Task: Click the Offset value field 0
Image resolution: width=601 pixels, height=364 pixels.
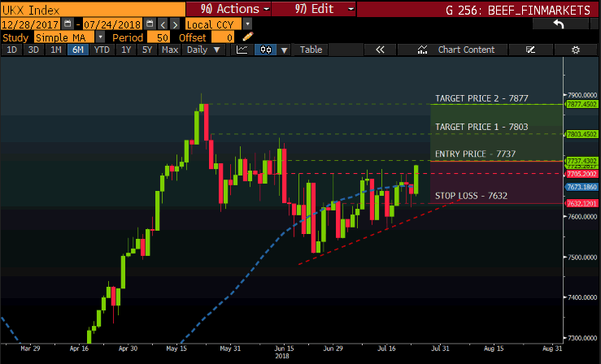Action: [x=223, y=37]
